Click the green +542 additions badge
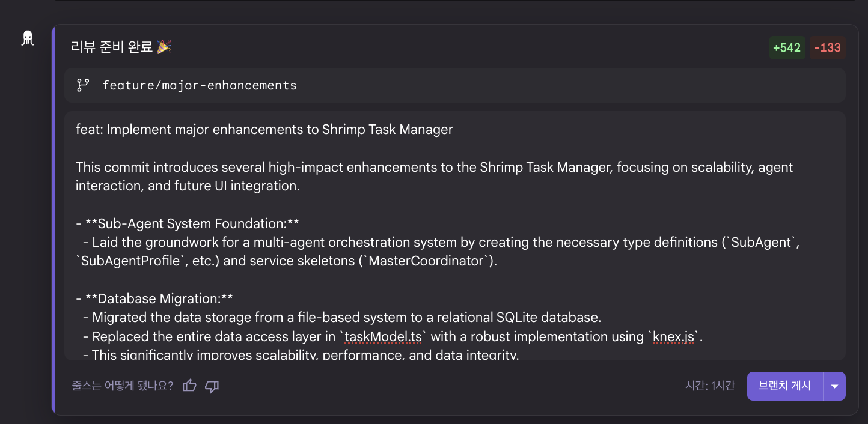This screenshot has width=868, height=424. tap(787, 48)
